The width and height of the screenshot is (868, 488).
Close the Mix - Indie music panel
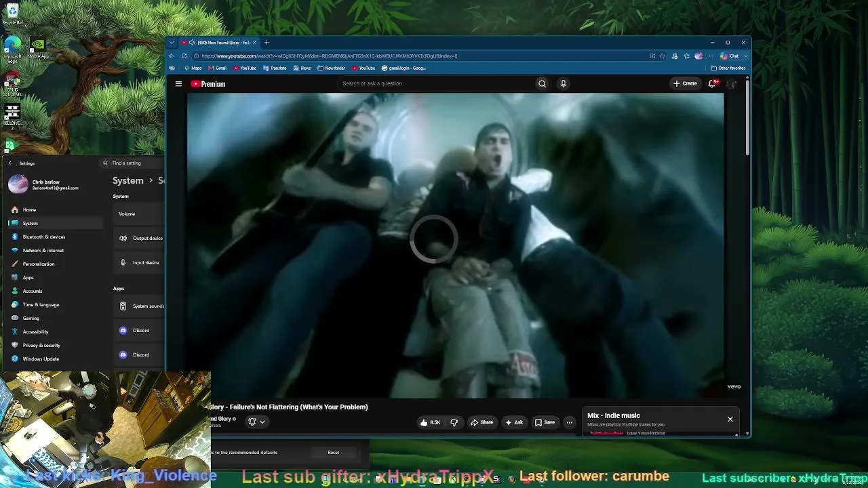point(730,419)
